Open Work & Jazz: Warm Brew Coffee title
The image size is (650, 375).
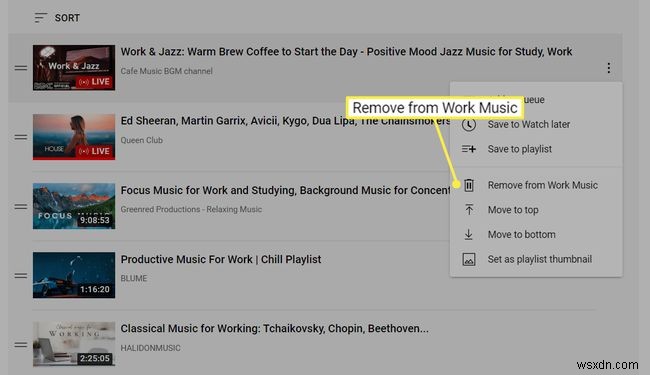pyautogui.click(x=346, y=52)
